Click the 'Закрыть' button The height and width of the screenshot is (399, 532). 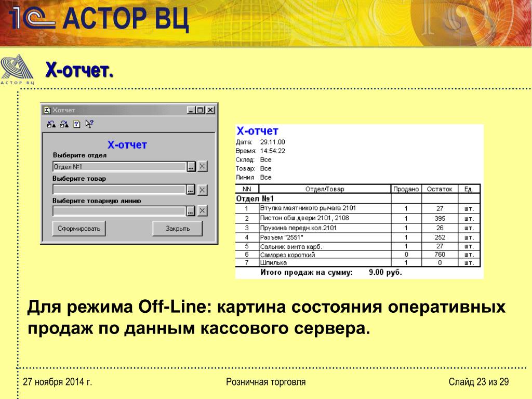(x=178, y=229)
